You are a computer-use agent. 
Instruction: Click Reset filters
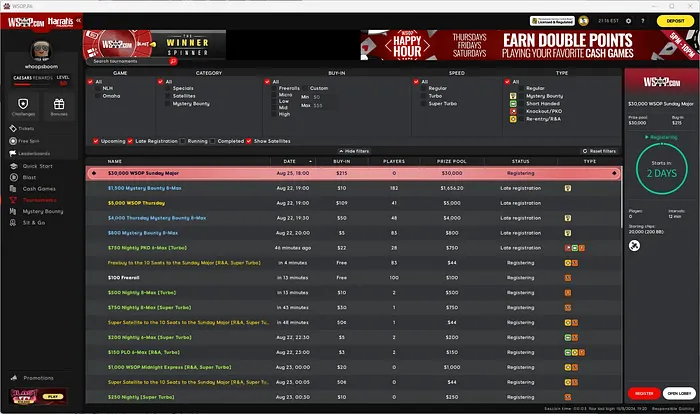click(599, 151)
